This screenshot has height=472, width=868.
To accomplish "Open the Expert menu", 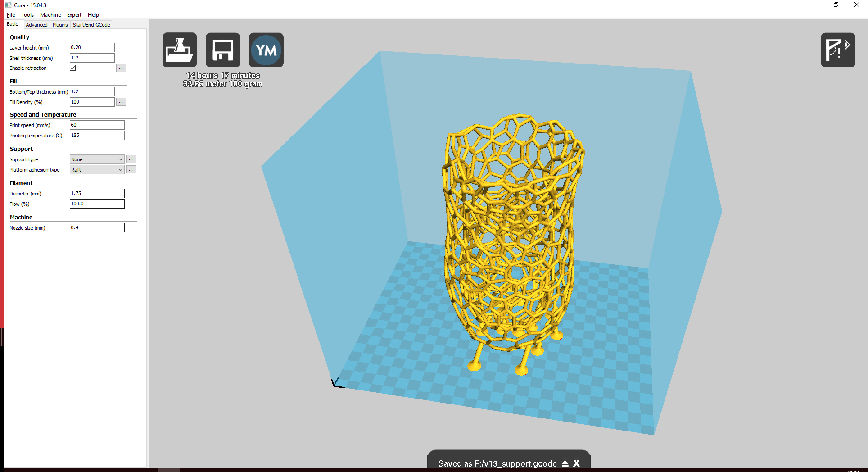I will click(74, 15).
